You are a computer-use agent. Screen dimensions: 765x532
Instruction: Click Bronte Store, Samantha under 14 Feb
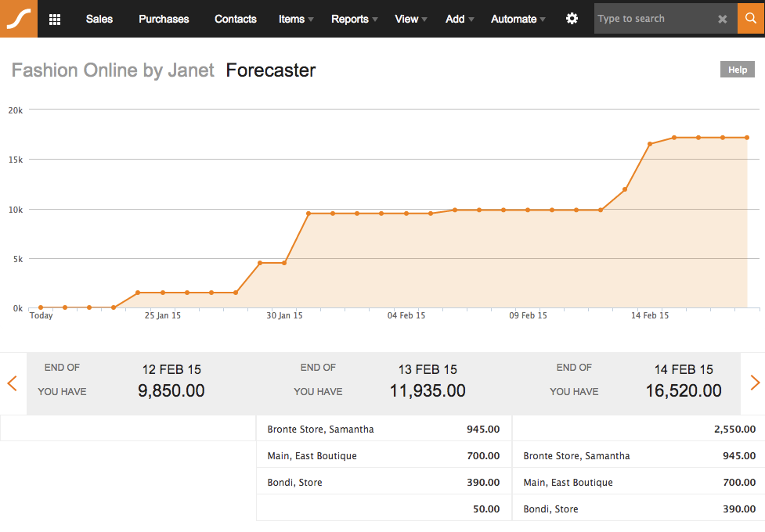click(576, 456)
